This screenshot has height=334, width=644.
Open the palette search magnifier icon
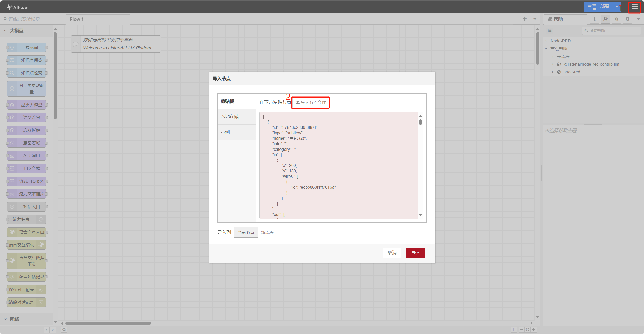pos(64,330)
